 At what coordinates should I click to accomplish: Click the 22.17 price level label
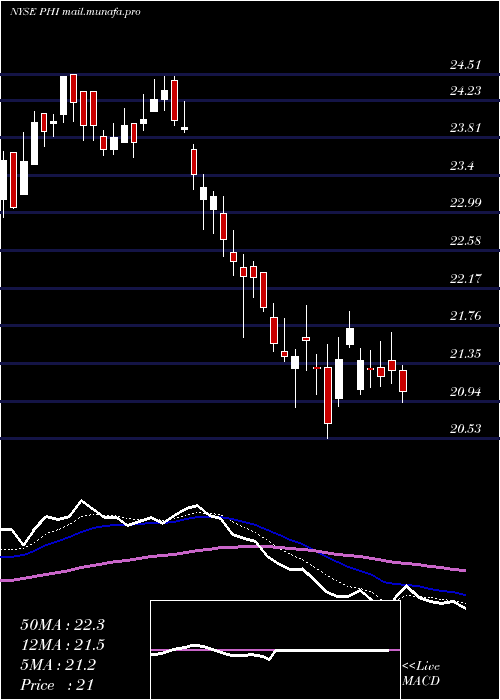465,279
